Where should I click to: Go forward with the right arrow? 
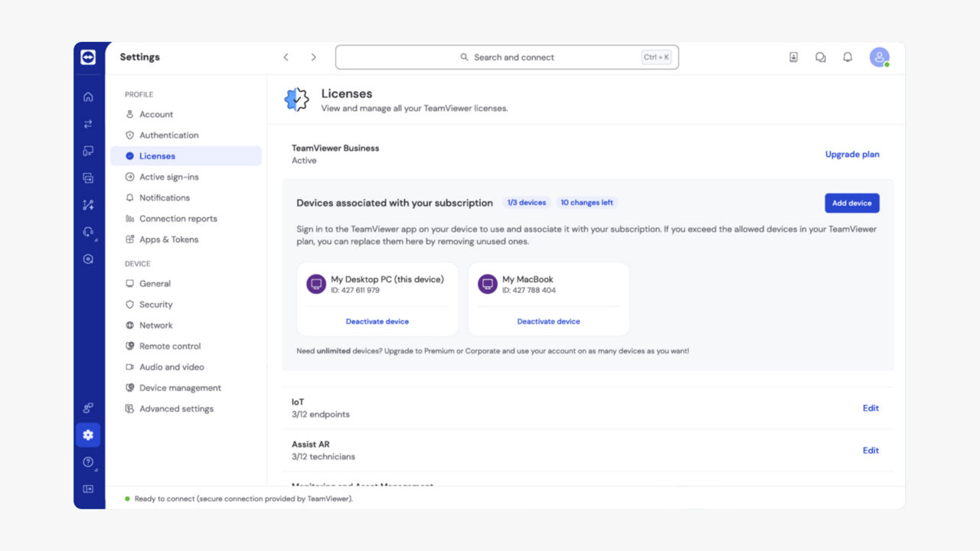pos(313,57)
